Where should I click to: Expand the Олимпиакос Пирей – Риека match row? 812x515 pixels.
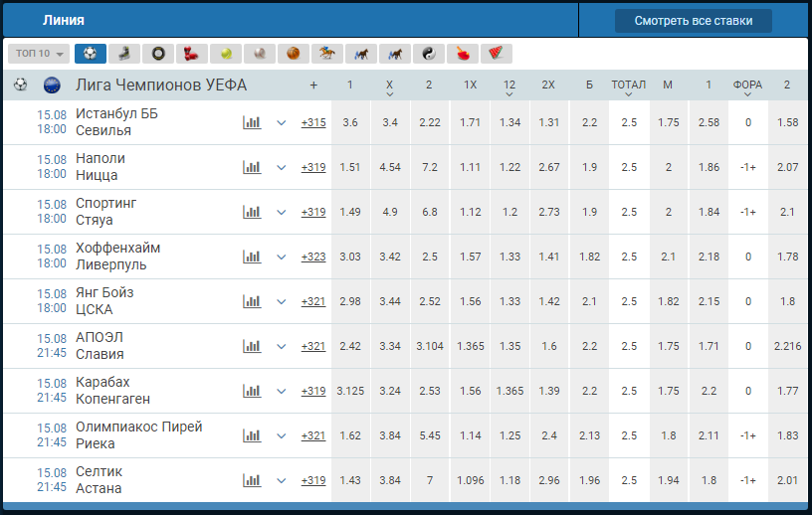pyautogui.click(x=282, y=436)
